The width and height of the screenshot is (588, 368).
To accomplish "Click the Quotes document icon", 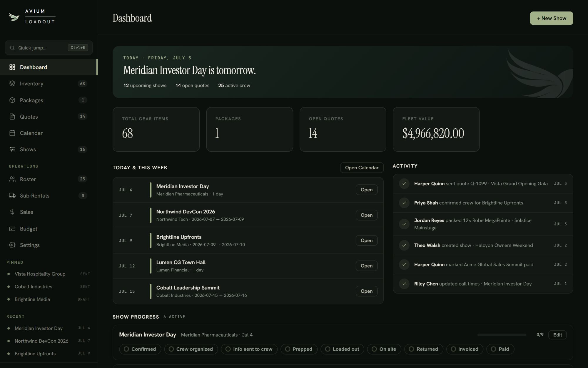I will (12, 117).
